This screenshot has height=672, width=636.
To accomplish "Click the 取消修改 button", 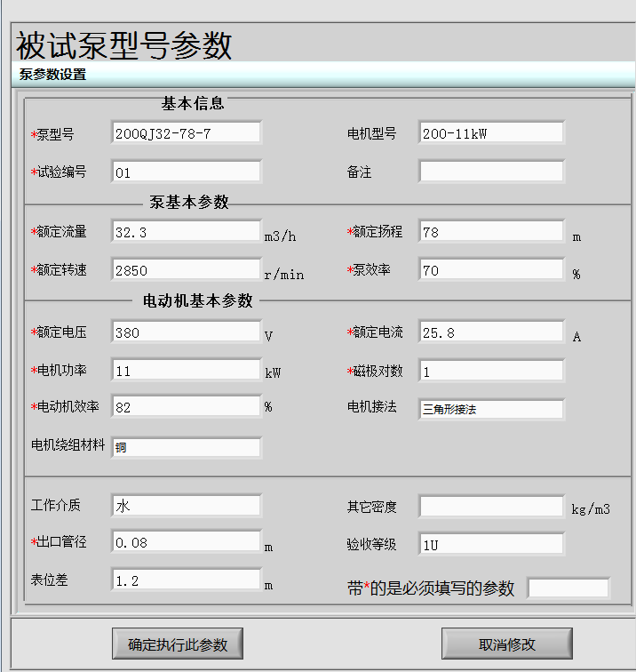I will point(506,644).
